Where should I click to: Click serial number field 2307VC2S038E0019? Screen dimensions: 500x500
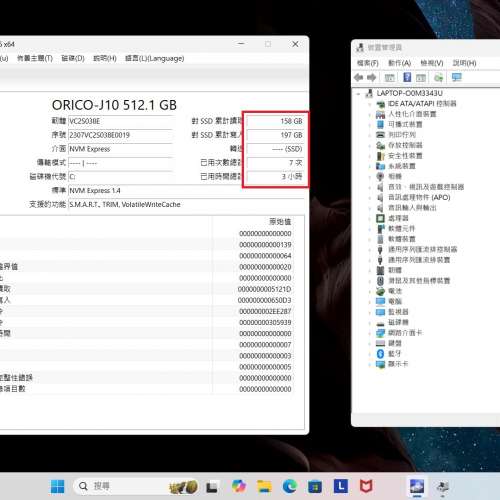(x=120, y=135)
